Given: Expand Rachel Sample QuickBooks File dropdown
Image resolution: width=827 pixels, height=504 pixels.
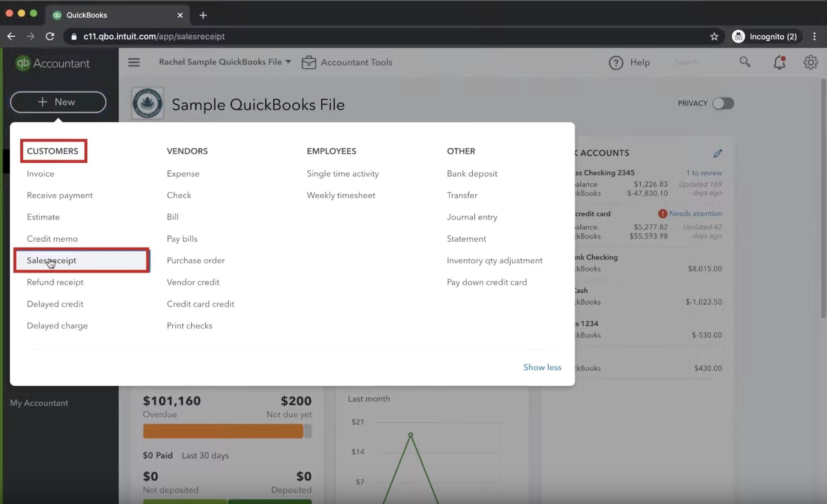Looking at the screenshot, I should pyautogui.click(x=225, y=62).
